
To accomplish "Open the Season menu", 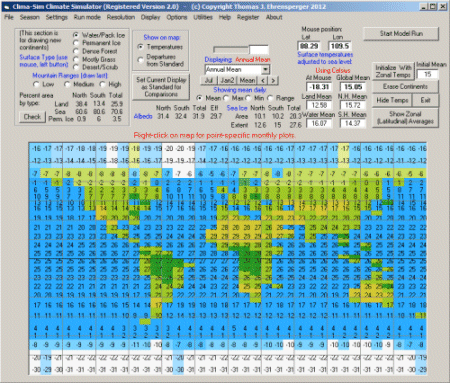I will 29,17.
